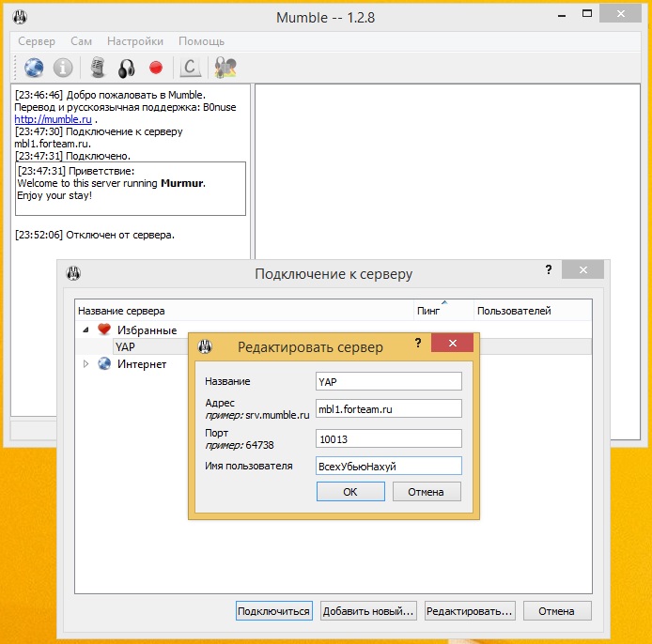This screenshot has width=652, height=644.
Task: Close the Редактировать сервер dialog
Action: click(453, 343)
